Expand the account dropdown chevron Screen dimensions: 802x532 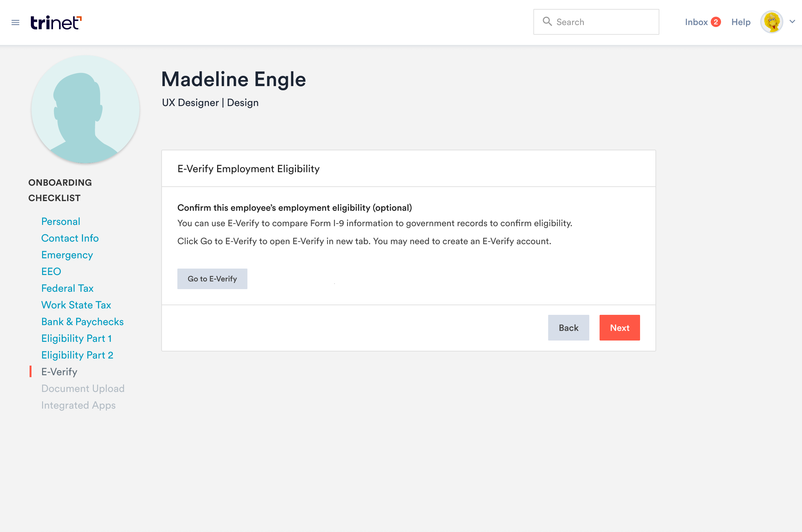click(x=792, y=22)
